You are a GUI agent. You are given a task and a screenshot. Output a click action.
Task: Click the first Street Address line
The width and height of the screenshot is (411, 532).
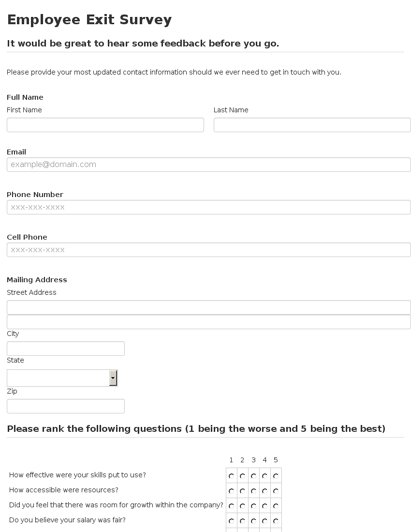[209, 307]
